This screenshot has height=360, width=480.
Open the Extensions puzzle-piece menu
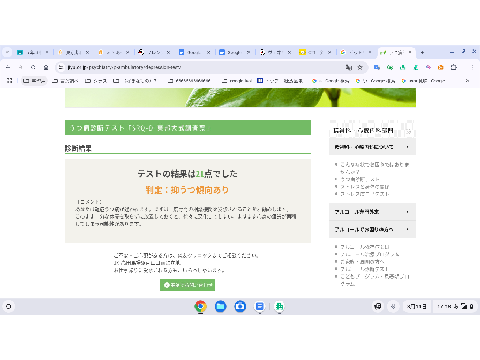[x=454, y=67]
